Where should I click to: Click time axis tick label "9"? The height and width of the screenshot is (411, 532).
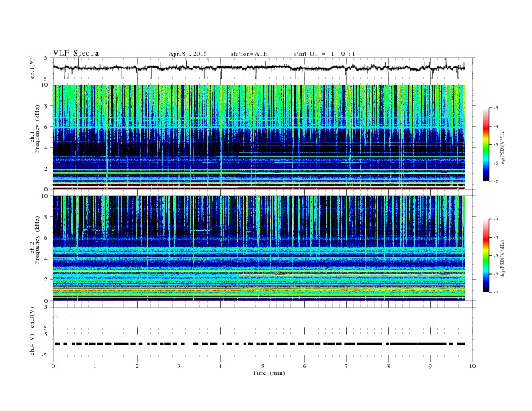[430, 366]
